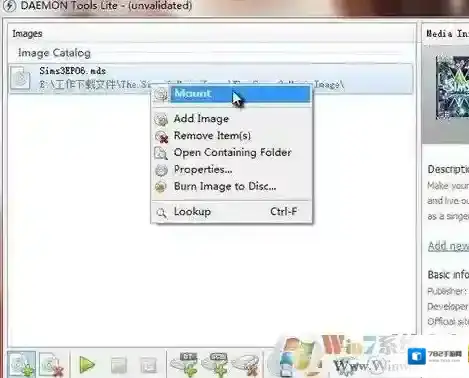The height and width of the screenshot is (378, 469).
Task: Click disc icon beside Burn Image to Disc
Action: (x=161, y=187)
